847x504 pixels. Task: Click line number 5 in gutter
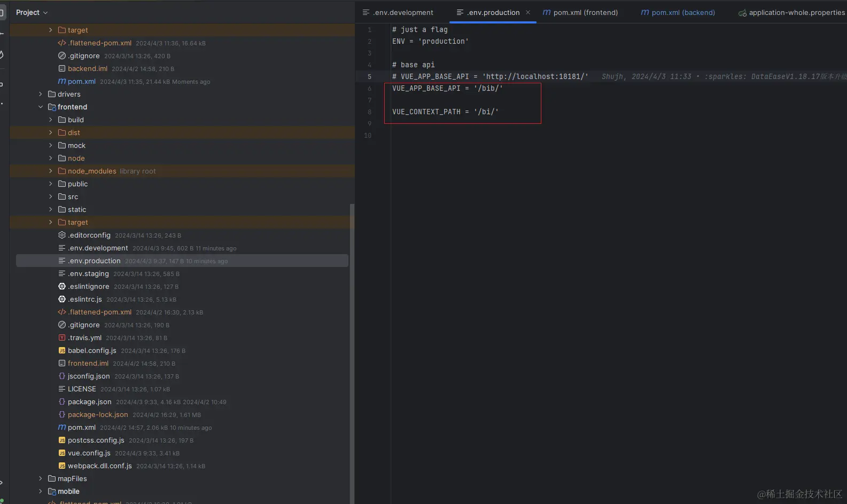point(369,76)
